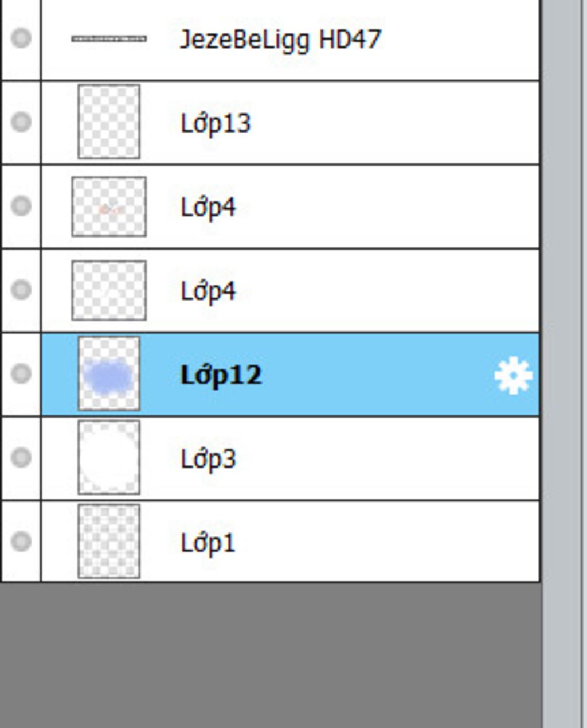
Task: Click the Lớp1 layer thumbnail
Action: pos(109,541)
